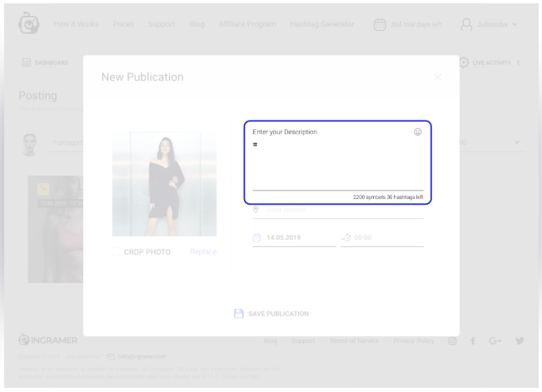The height and width of the screenshot is (392, 542).
Task: Open the DASHBOARD tab
Action: coord(52,63)
